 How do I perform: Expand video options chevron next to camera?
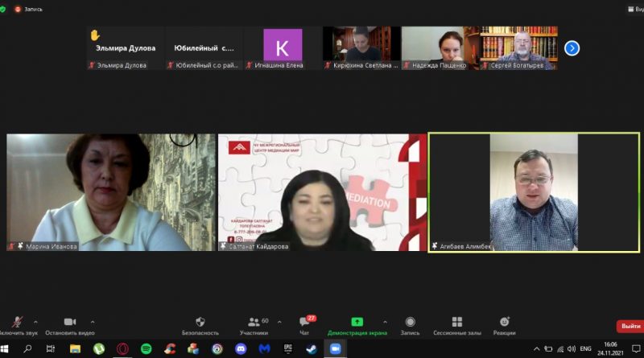[x=93, y=322]
